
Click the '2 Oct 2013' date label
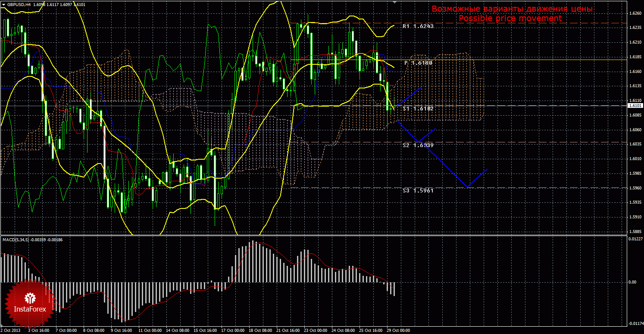point(11,331)
